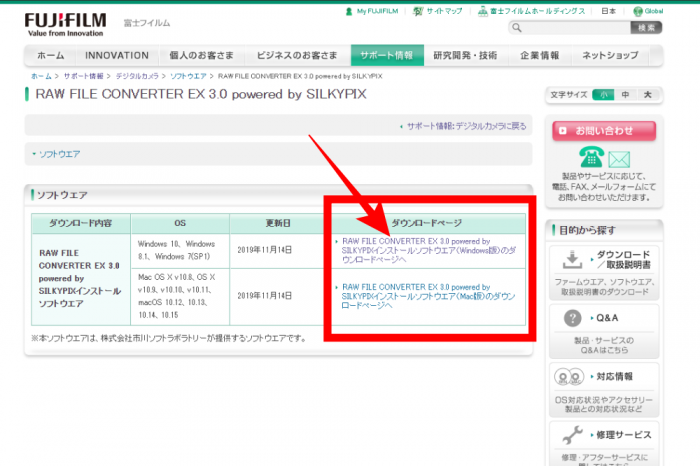Click the magnifier icon in search box
Viewport: 700px width, 466px height.
pos(517,28)
